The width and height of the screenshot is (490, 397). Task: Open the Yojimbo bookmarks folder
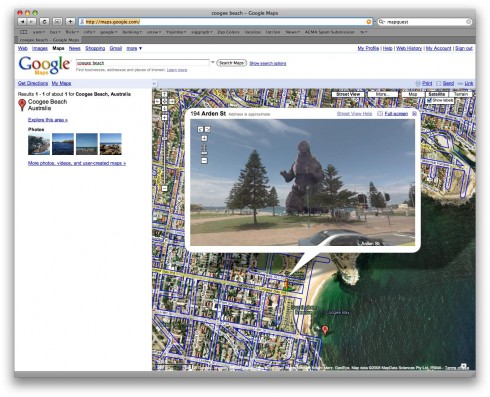coord(176,32)
